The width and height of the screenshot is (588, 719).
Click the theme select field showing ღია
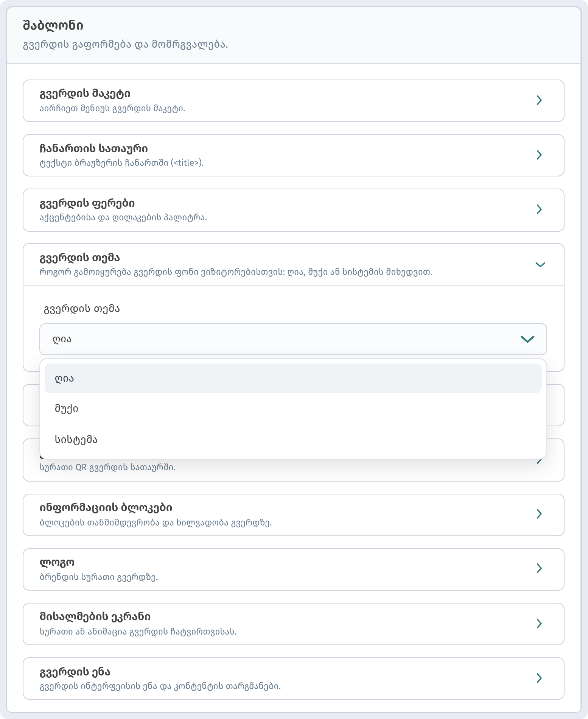[293, 339]
